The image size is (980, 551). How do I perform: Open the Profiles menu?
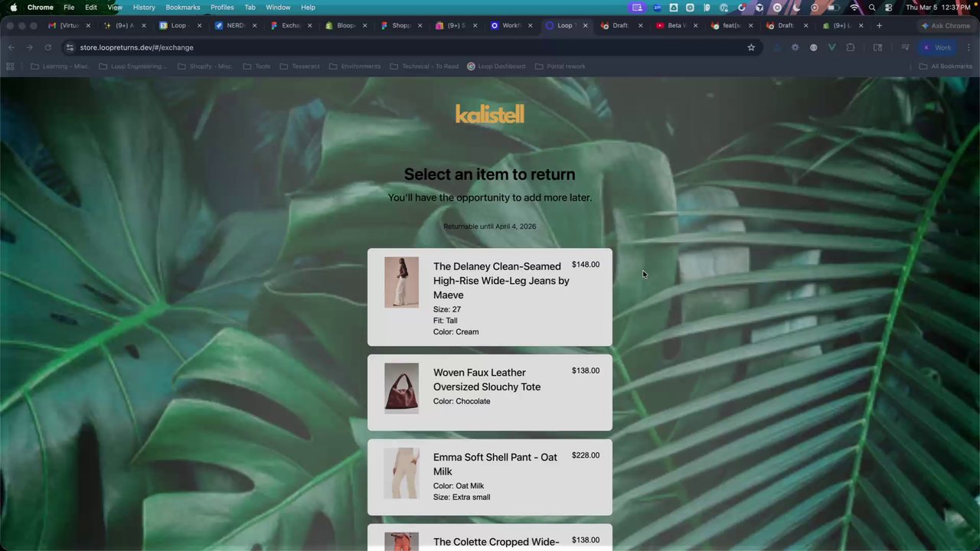point(222,7)
